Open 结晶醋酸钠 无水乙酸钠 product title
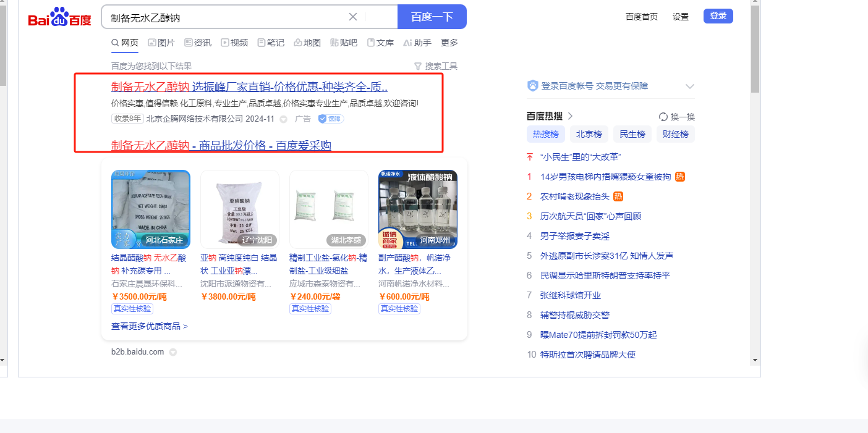The image size is (868, 433). 149,264
